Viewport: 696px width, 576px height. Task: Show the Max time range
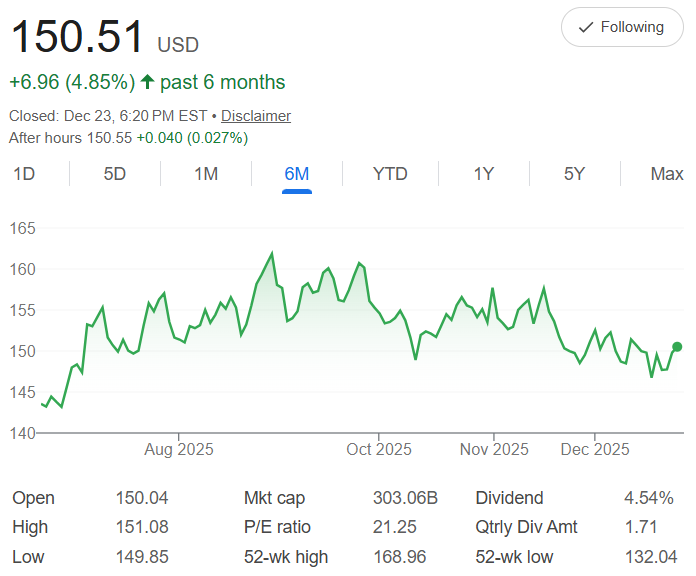[x=666, y=174]
